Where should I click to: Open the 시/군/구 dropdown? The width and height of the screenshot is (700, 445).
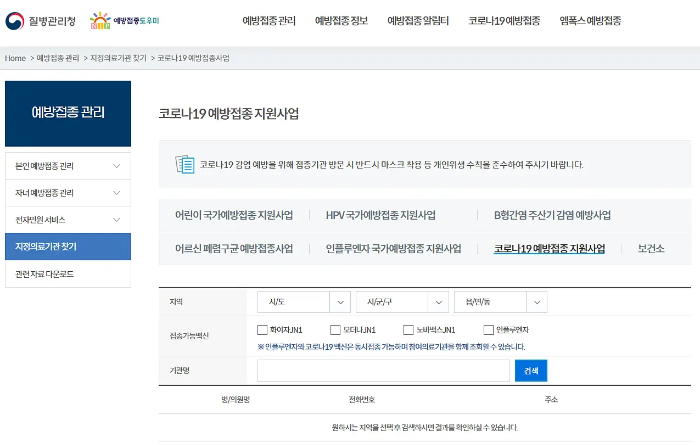(x=402, y=302)
